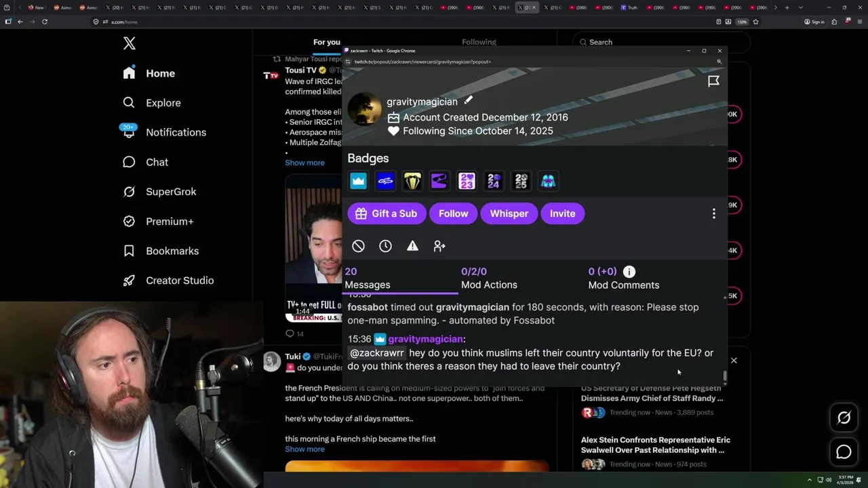Edit gravitymagician nickname with pencil icon
The height and width of the screenshot is (488, 868).
468,100
